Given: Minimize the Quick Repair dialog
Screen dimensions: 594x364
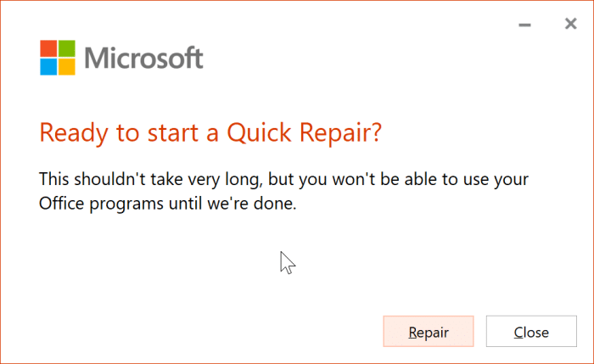Looking at the screenshot, I should (x=526, y=25).
